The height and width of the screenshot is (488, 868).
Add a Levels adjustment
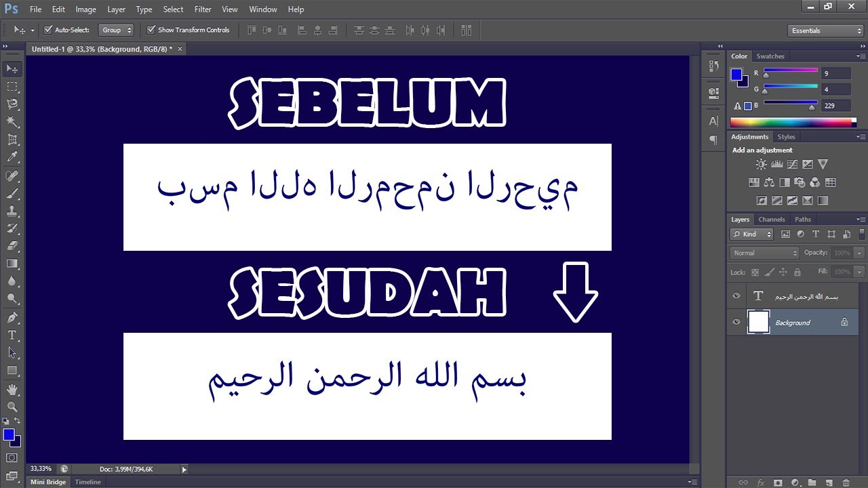tap(777, 164)
